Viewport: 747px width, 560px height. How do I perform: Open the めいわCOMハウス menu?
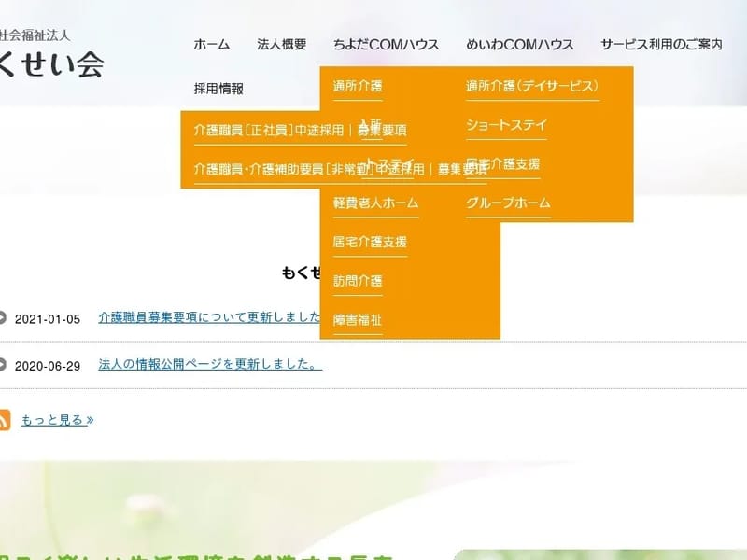(520, 44)
